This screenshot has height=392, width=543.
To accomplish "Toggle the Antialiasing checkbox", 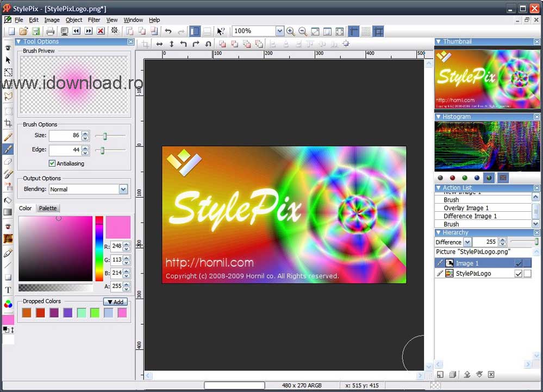I will pos(52,163).
